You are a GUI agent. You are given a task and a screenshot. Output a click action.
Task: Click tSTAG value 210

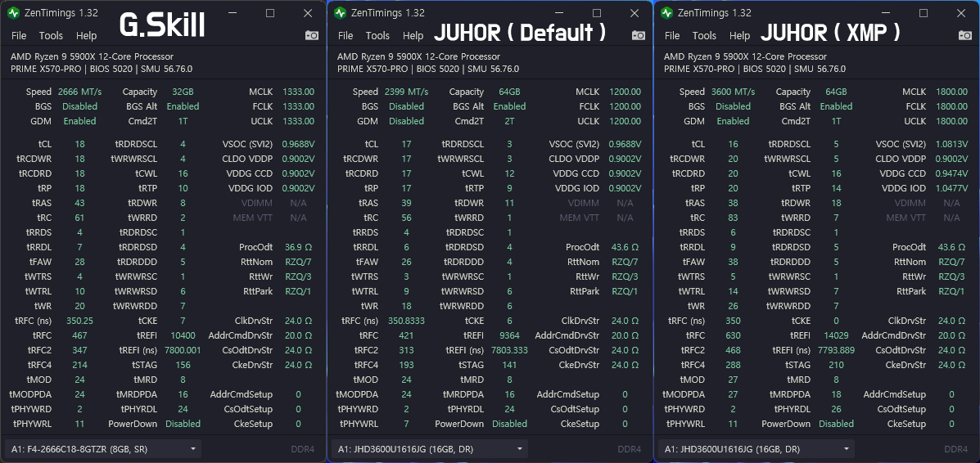(x=836, y=365)
